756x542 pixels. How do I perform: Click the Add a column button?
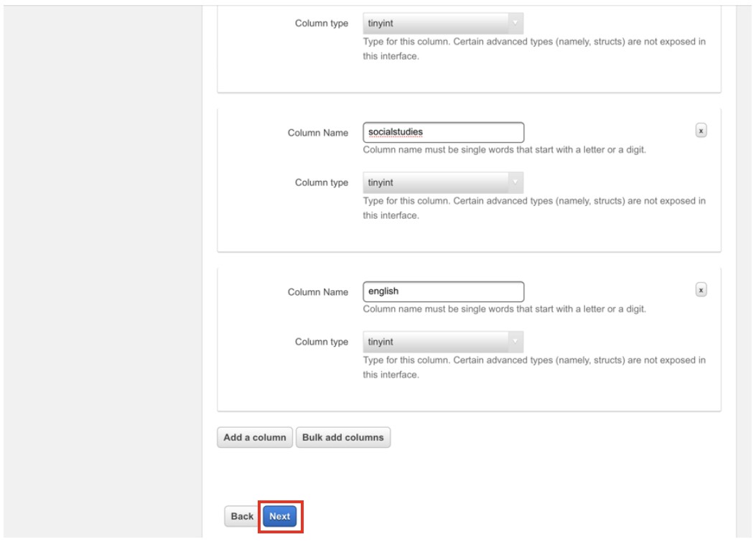255,437
